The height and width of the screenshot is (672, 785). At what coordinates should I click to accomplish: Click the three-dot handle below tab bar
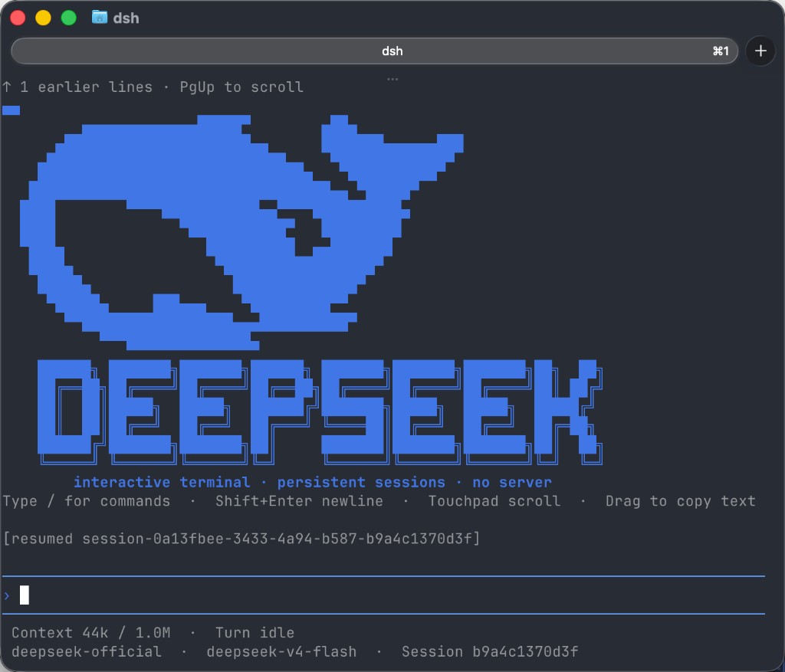click(392, 79)
